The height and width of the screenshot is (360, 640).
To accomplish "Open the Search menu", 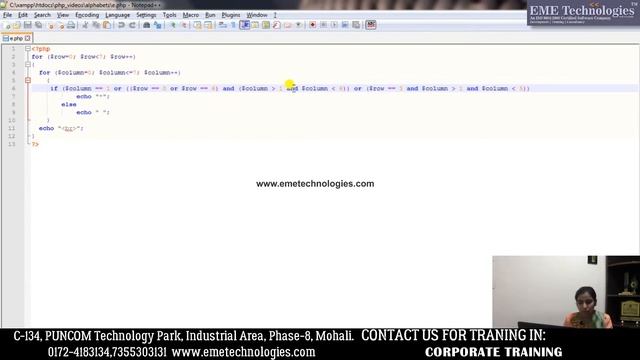I will pyautogui.click(x=42, y=15).
